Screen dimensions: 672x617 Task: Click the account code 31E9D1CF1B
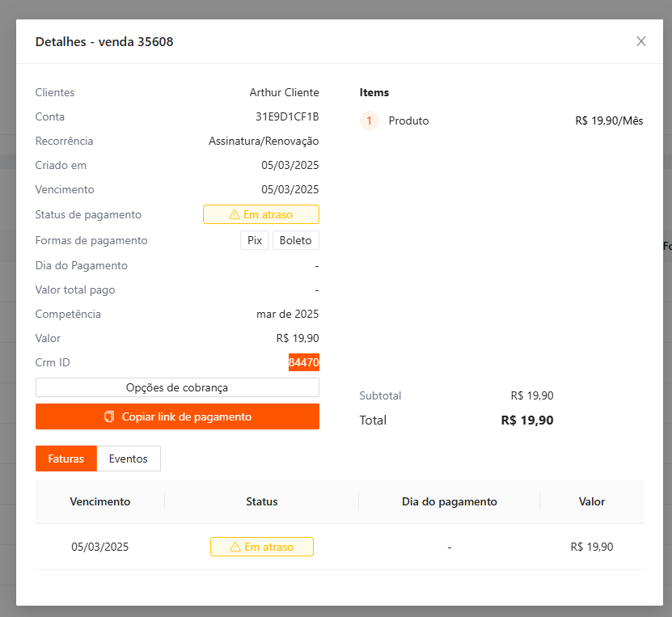[x=287, y=117]
